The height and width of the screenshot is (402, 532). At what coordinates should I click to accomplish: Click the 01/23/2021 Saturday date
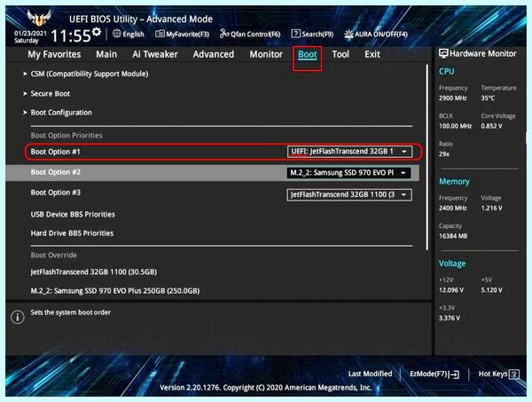coord(30,37)
